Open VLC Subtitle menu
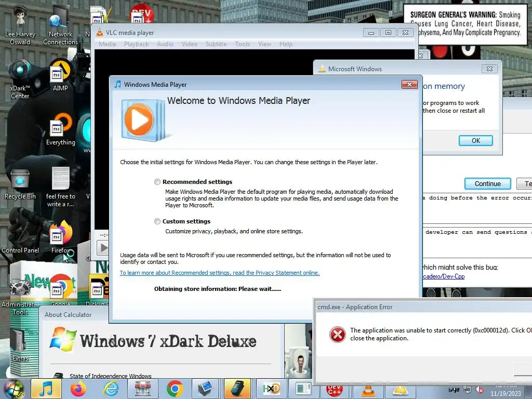The width and height of the screenshot is (532, 399). pos(216,44)
